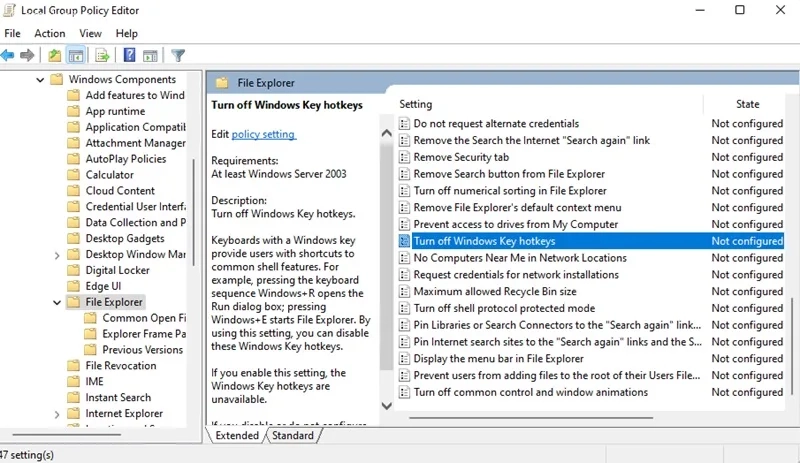Select AutoPlay Policies in the tree
800x463 pixels.
[126, 159]
